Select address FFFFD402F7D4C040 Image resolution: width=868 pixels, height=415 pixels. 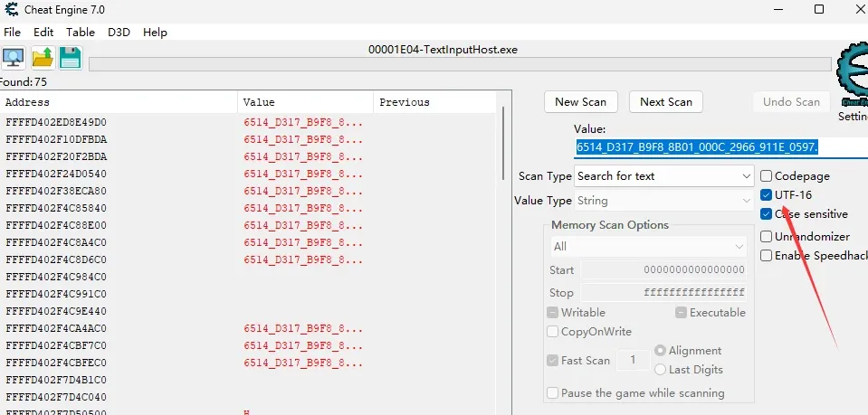click(x=56, y=397)
